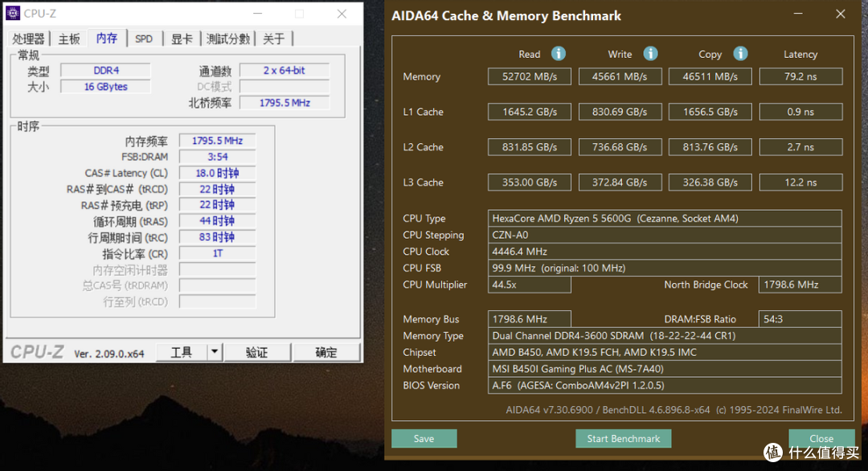The height and width of the screenshot is (471, 868).
Task: Click the CPU Clock value 4446.4 MHz
Action: (665, 252)
